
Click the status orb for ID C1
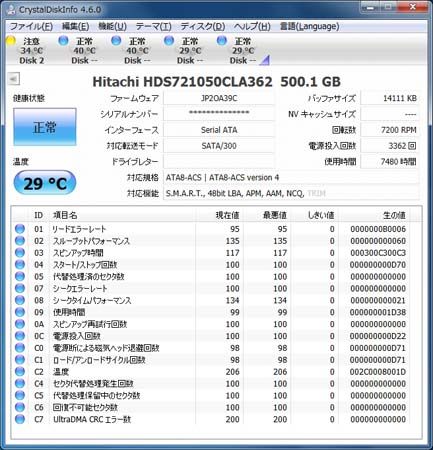pyautogui.click(x=20, y=359)
